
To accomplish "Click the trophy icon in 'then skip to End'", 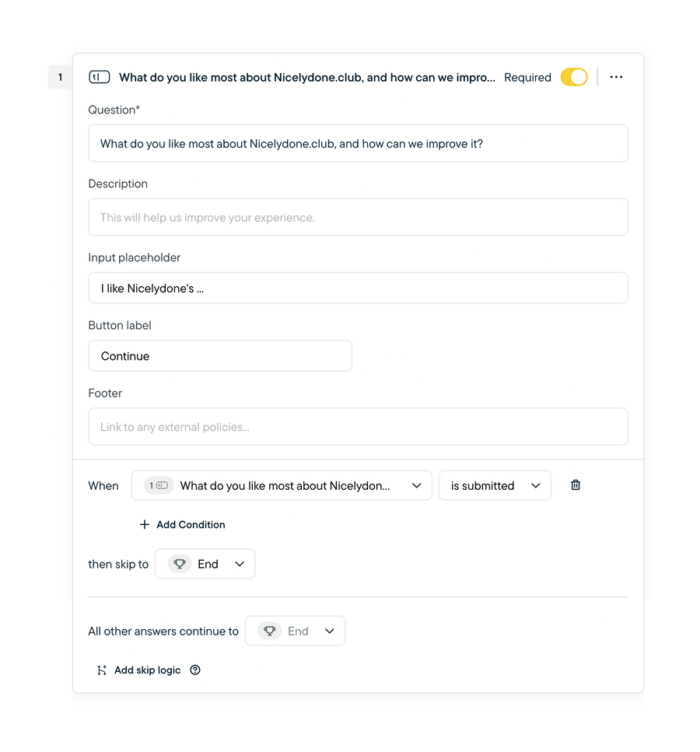I will tap(180, 564).
